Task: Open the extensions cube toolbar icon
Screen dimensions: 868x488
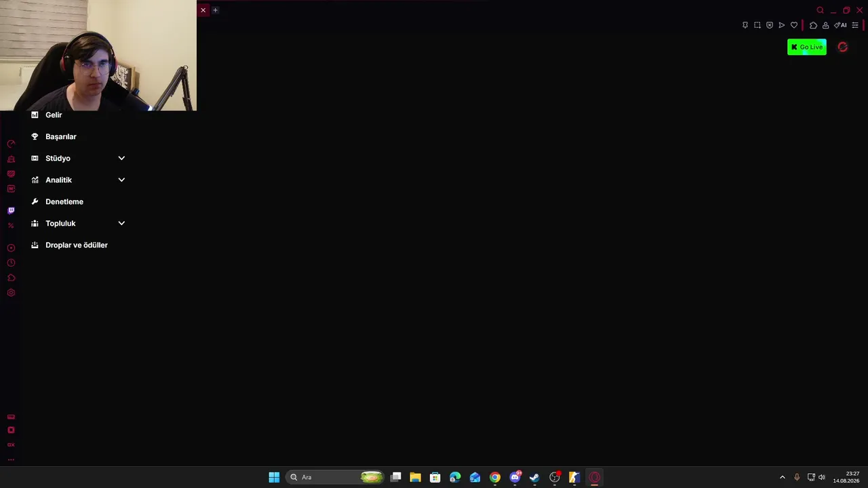Action: tap(813, 25)
